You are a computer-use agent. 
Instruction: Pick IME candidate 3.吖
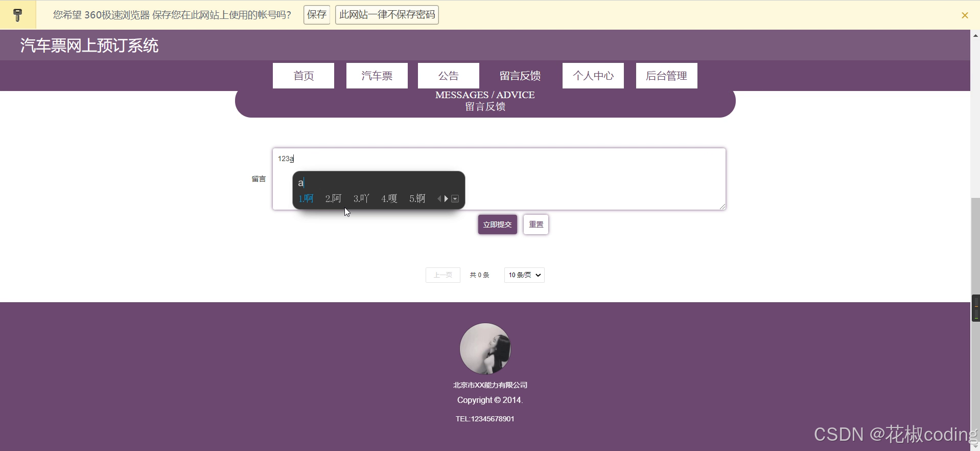(x=361, y=198)
